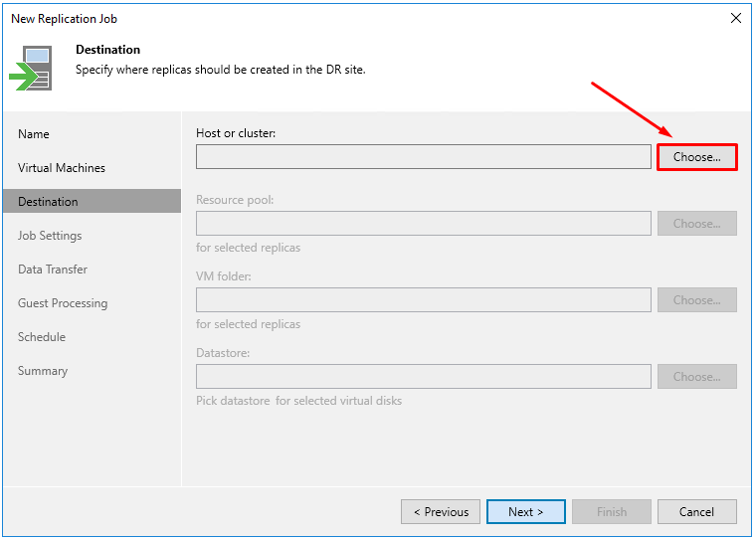The height and width of the screenshot is (540, 756).
Task: Open the Summary step
Action: click(43, 371)
